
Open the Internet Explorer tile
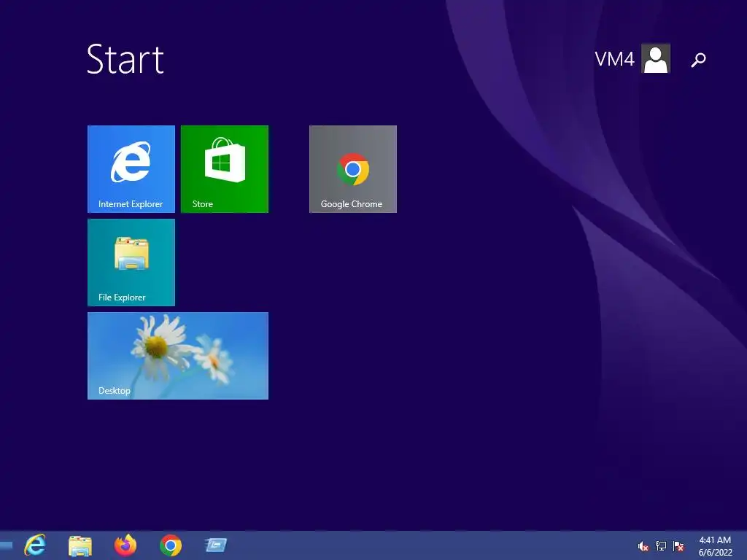[x=131, y=169]
